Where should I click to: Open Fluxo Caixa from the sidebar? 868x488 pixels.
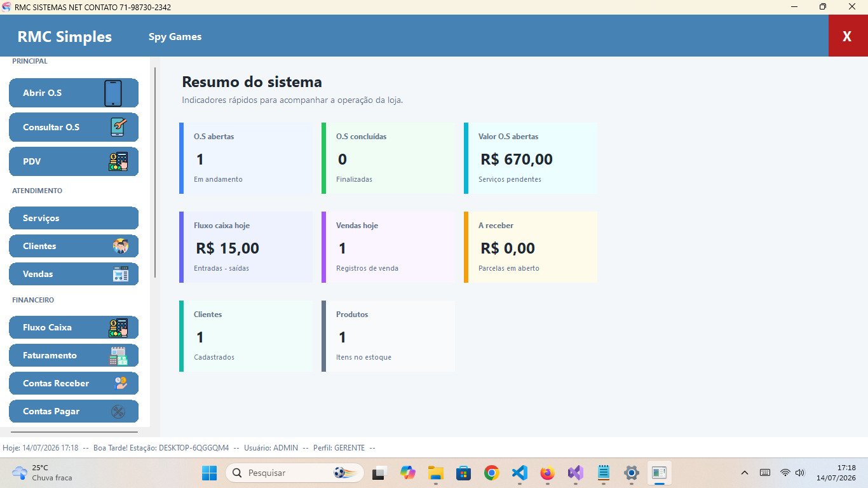[74, 327]
